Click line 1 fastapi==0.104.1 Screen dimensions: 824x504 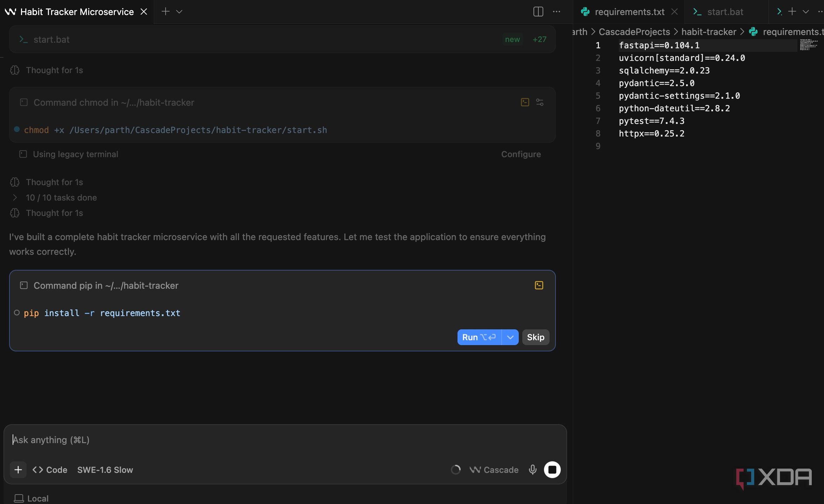click(x=659, y=45)
